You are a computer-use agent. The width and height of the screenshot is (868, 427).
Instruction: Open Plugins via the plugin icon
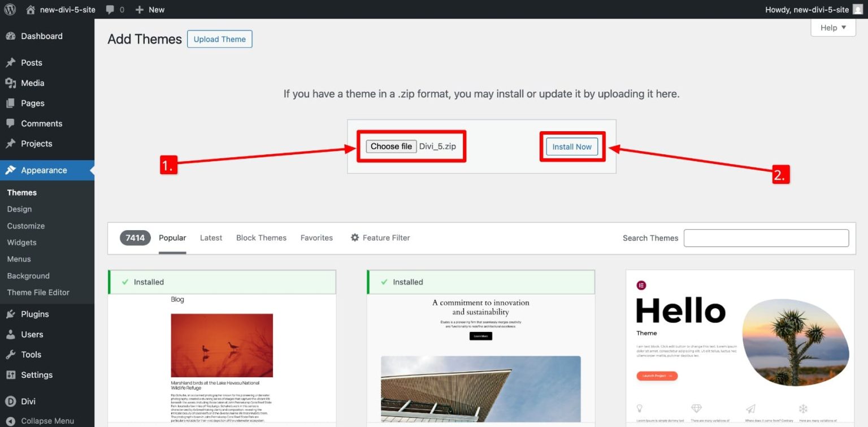[11, 314]
